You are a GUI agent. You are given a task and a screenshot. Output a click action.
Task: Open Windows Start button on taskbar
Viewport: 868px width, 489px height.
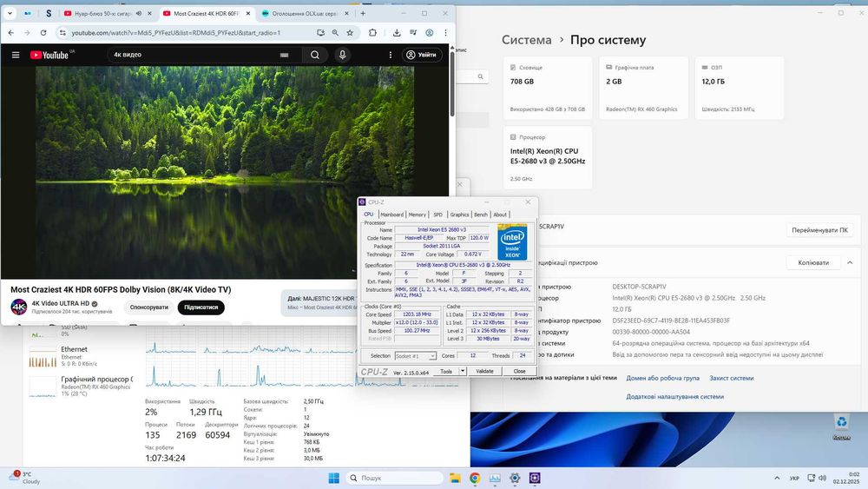(334, 478)
